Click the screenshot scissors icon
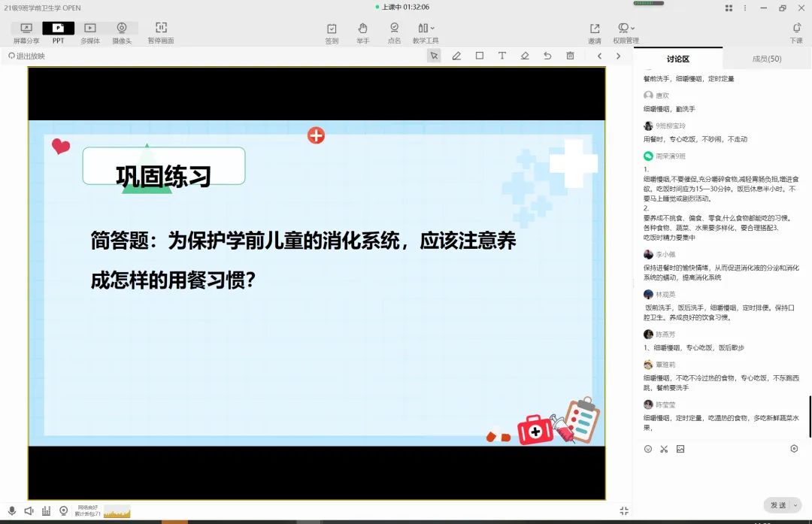This screenshot has width=812, height=524. 664,449
